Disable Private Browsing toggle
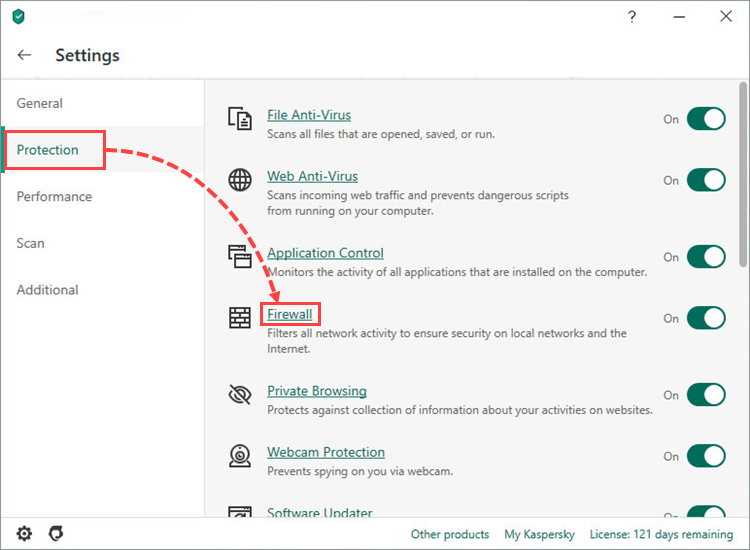The height and width of the screenshot is (550, 750). [x=706, y=395]
